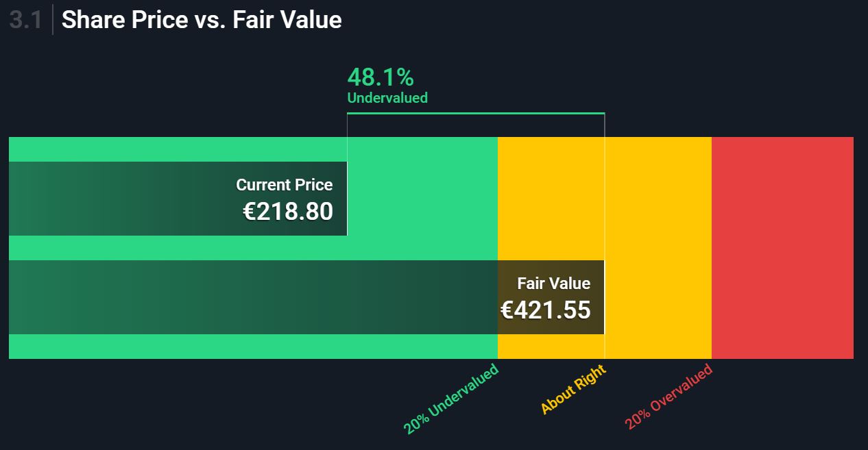868x450 pixels.
Task: Click the Share Price vs. Fair Value heading
Action: (x=202, y=20)
